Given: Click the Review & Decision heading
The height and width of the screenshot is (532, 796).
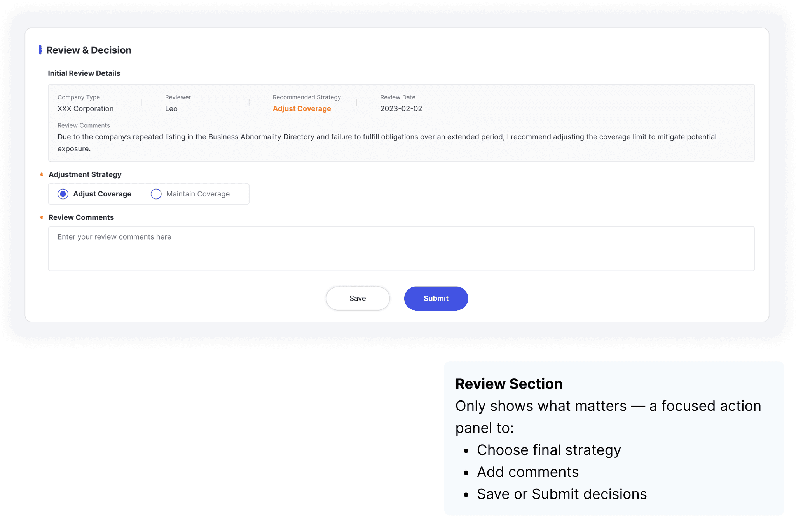Looking at the screenshot, I should click(89, 50).
